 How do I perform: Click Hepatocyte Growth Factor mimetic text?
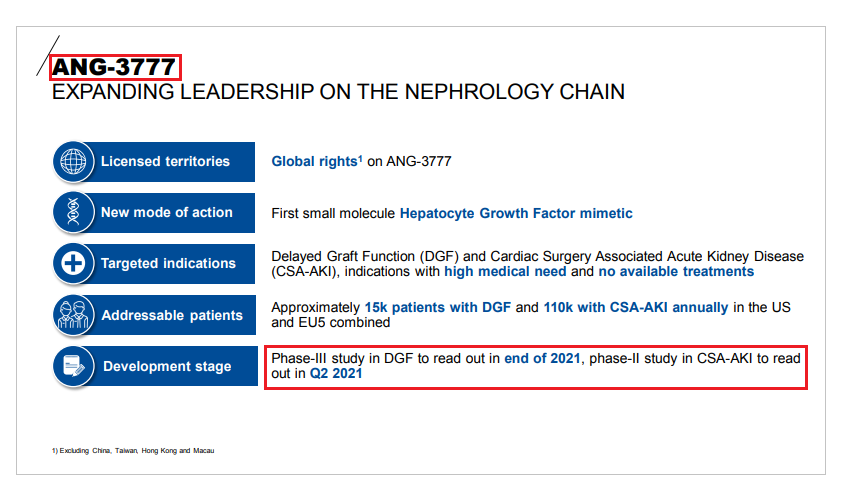click(x=516, y=213)
